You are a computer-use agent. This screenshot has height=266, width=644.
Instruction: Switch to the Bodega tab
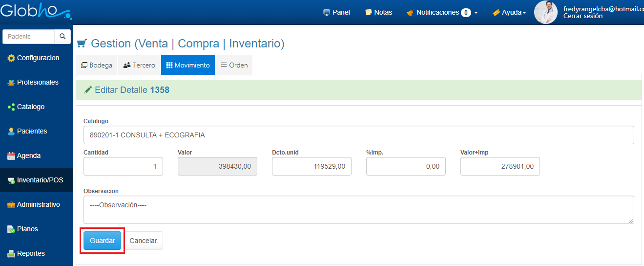[x=97, y=65]
